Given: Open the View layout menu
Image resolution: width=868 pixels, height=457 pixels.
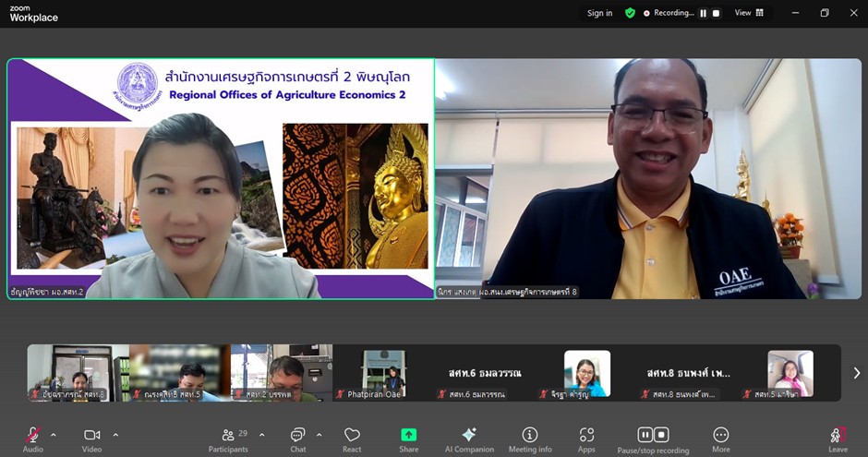Looking at the screenshot, I should 748,13.
